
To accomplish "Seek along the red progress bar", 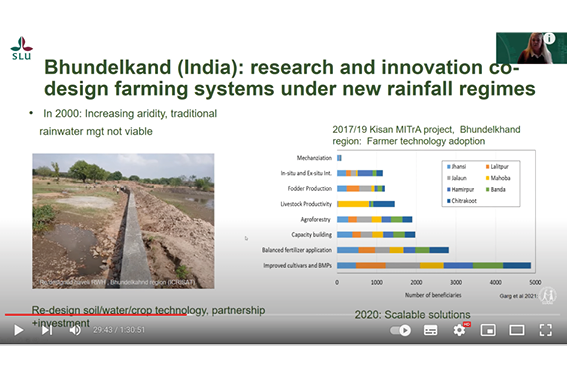I will [96, 315].
